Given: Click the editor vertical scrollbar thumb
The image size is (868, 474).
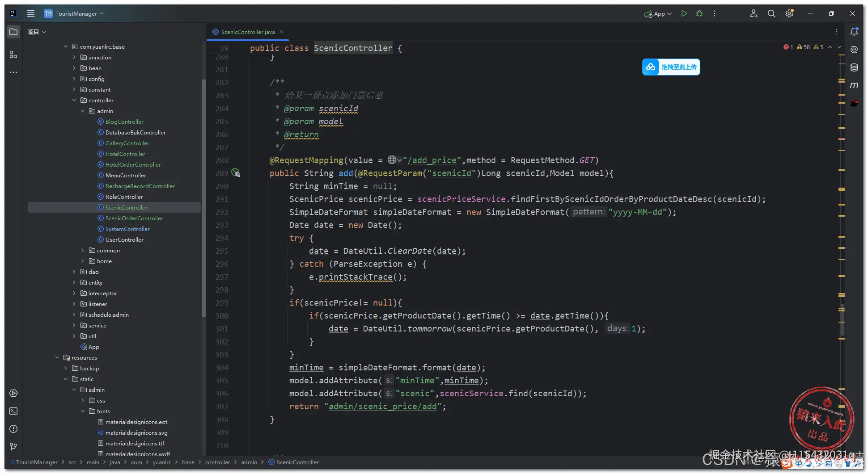Looking at the screenshot, I should click(843, 319).
